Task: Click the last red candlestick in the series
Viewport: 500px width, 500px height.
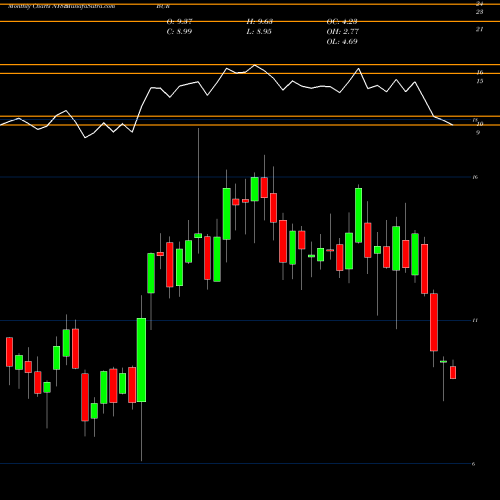Action: click(x=453, y=372)
